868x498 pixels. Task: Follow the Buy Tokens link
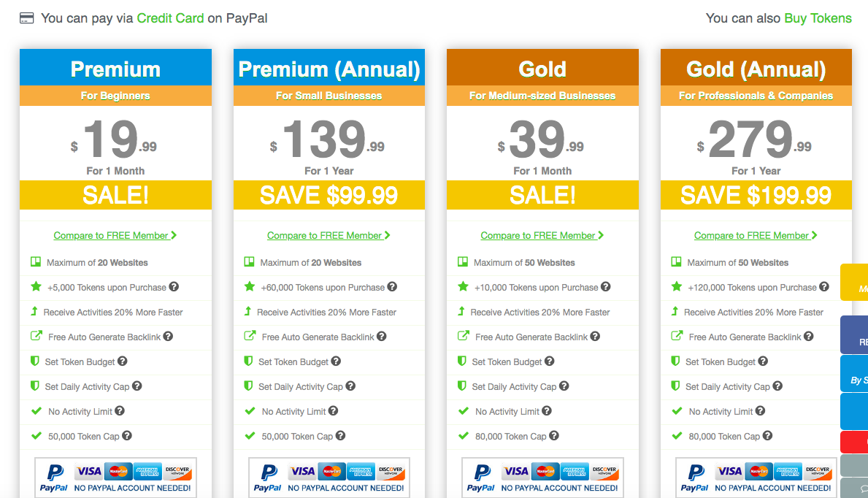818,18
